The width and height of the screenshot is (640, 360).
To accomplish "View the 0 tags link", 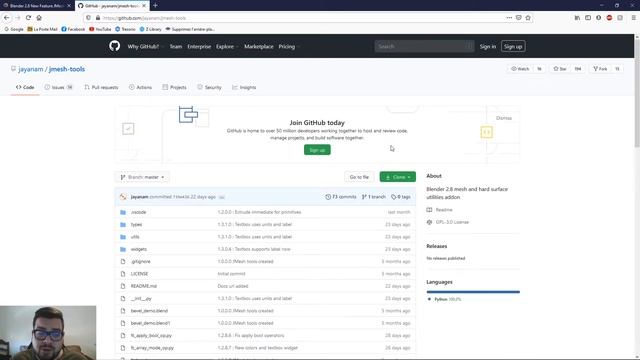I will (x=401, y=197).
